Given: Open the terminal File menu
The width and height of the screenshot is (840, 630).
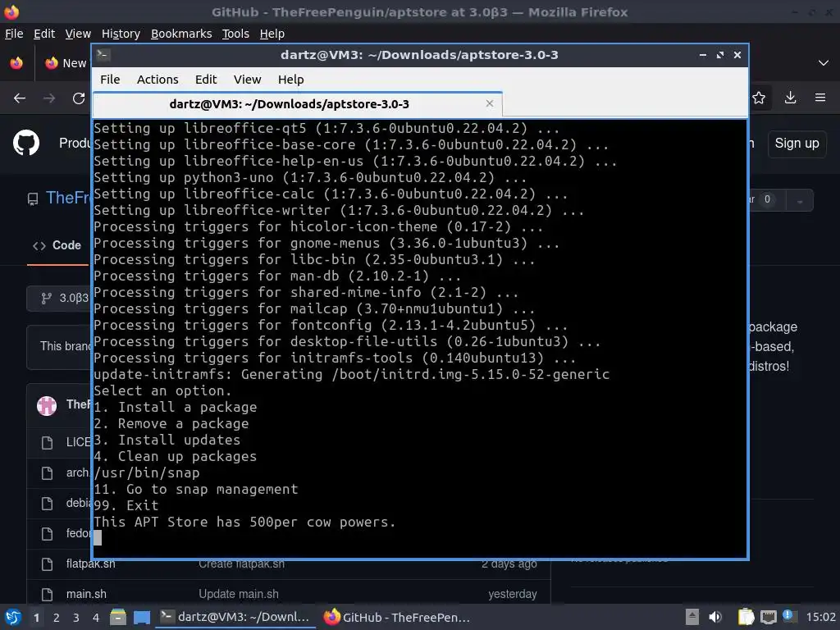Looking at the screenshot, I should click(110, 80).
